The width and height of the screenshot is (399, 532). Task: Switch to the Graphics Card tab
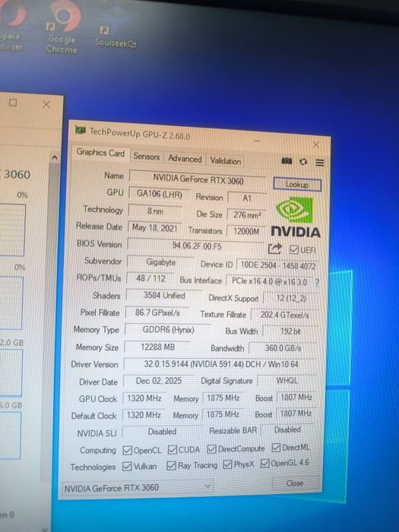100,153
